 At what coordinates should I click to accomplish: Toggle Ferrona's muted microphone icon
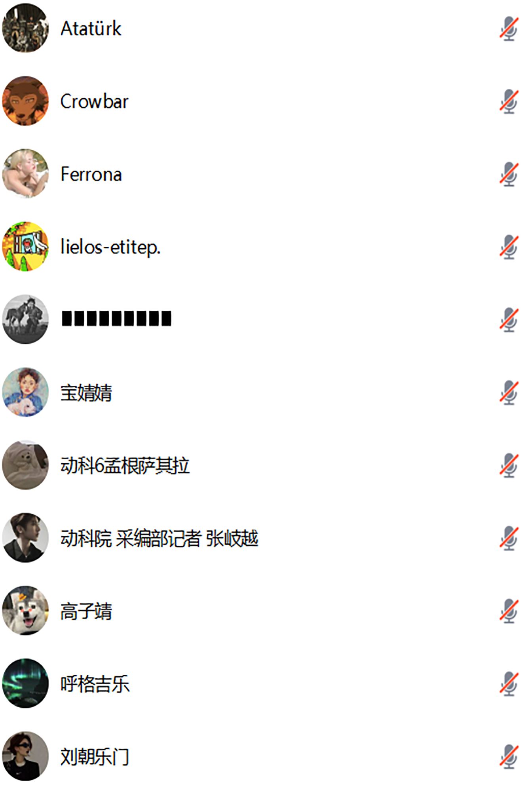[x=509, y=174]
